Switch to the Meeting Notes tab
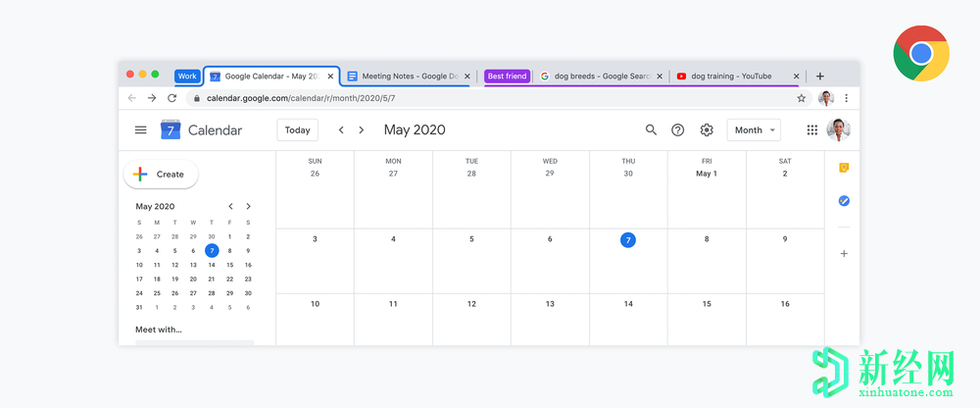 point(410,76)
